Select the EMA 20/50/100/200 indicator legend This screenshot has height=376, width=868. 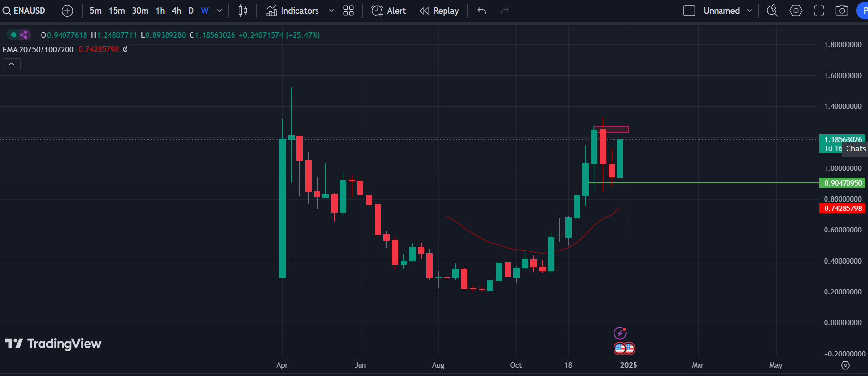(38, 49)
